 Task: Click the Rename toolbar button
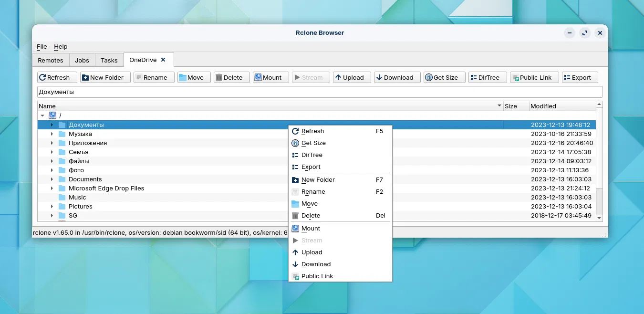click(x=154, y=77)
